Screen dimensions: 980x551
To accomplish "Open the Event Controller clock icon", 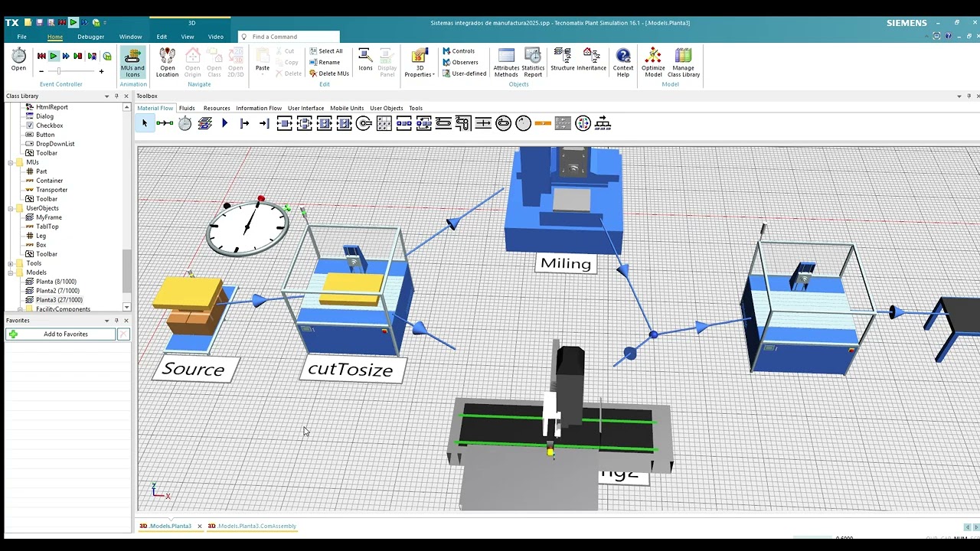I will click(18, 59).
